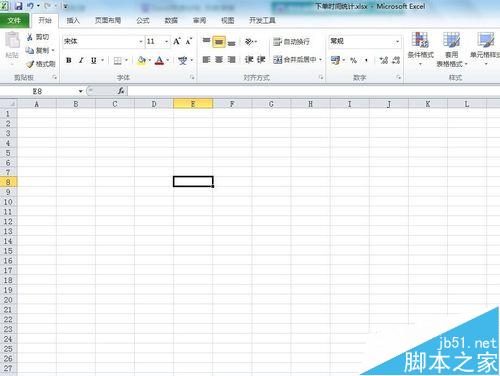Open the borders dropdown arrow
500x376 pixels.
[x=126, y=60]
